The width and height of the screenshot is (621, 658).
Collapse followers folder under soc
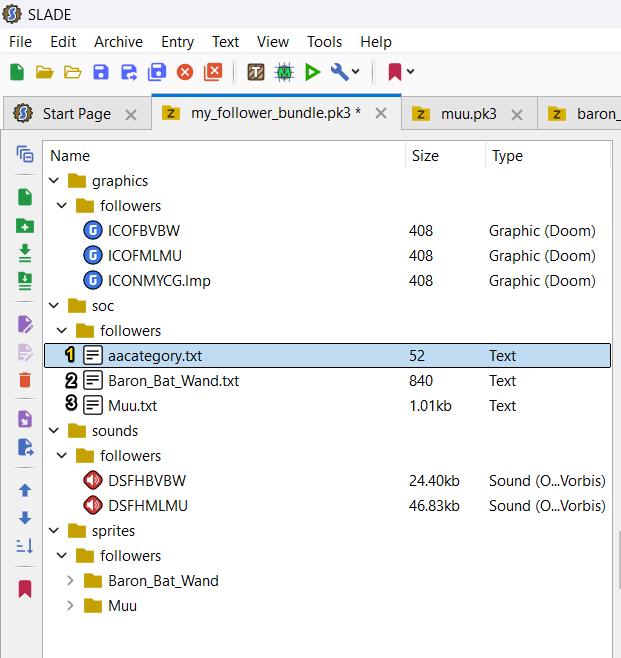(x=62, y=331)
